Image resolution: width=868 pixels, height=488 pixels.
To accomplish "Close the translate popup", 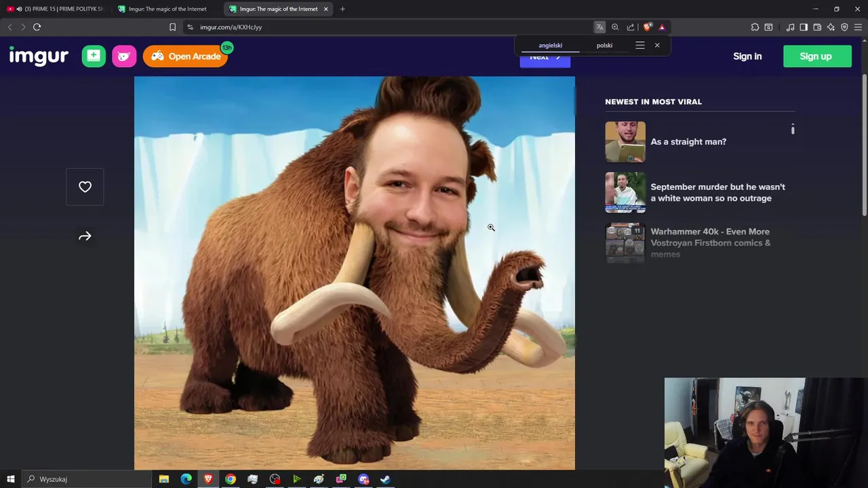I will point(657,45).
